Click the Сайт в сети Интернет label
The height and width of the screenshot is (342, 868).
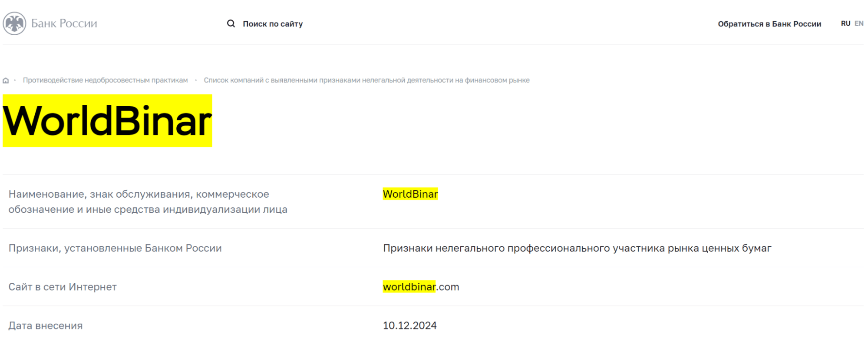pos(63,287)
